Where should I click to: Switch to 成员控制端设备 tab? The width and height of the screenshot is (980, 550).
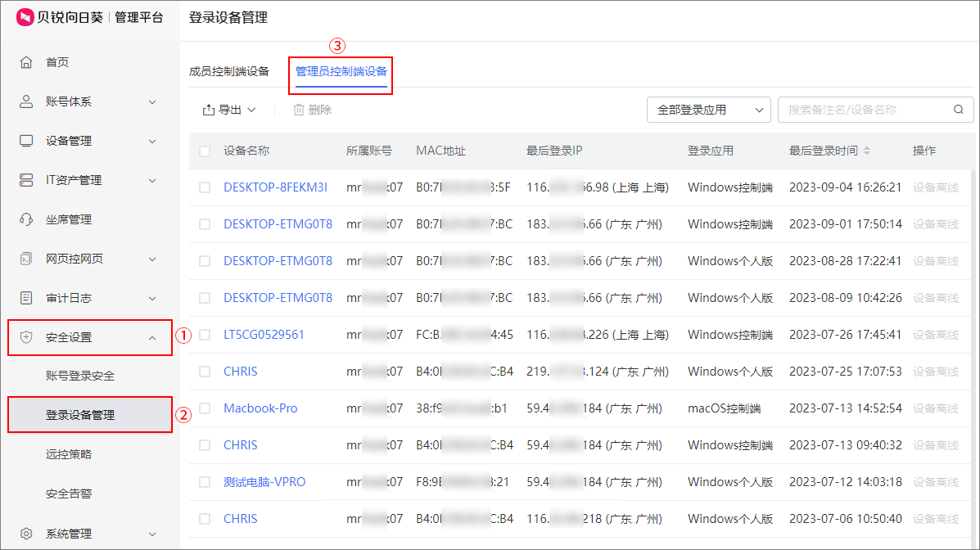(229, 71)
